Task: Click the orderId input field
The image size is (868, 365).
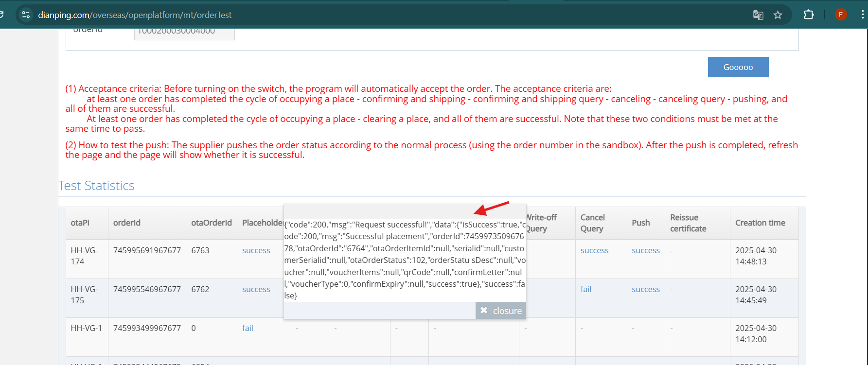Action: tap(184, 33)
